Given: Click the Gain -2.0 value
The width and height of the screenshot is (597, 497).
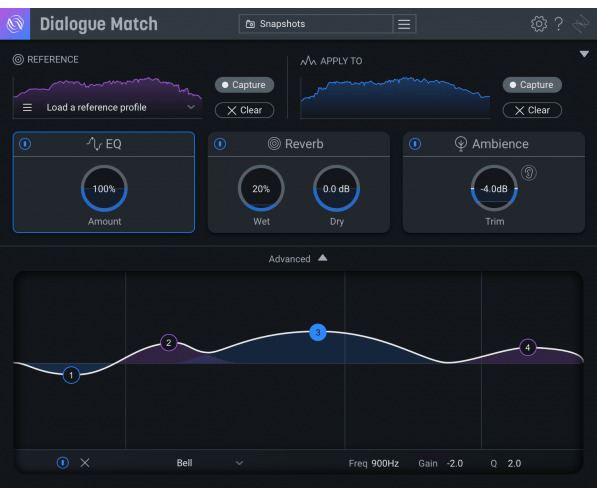Looking at the screenshot, I should coord(455,463).
